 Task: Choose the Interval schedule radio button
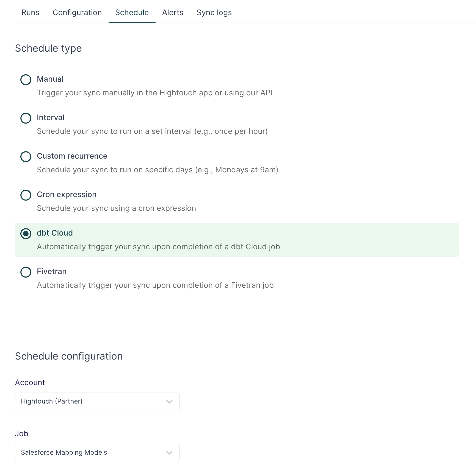(x=26, y=118)
